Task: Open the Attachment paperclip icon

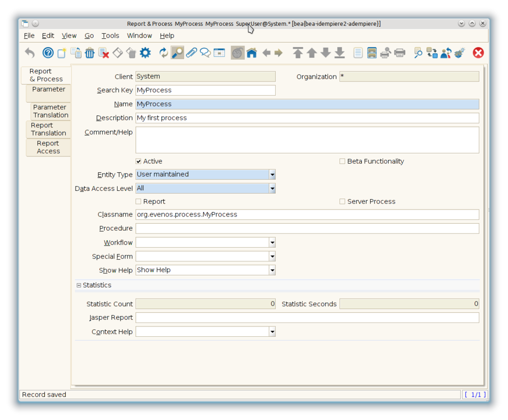Action: point(191,52)
